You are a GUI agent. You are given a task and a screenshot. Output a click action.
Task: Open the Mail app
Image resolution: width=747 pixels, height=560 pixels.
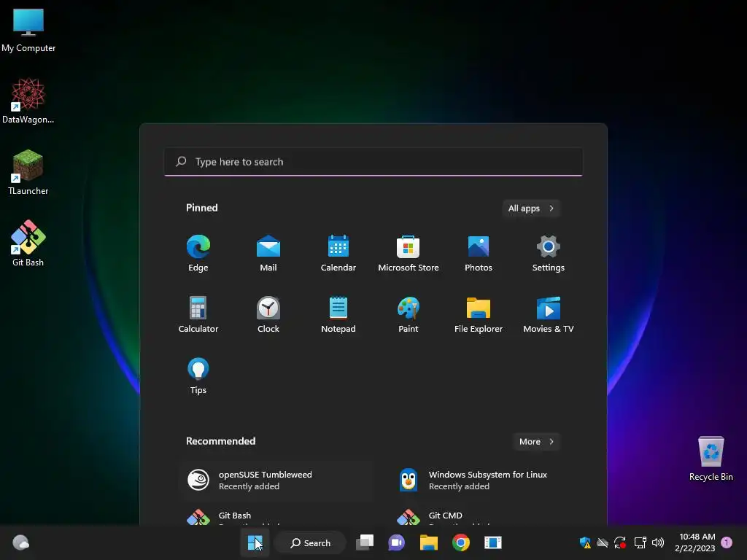pyautogui.click(x=268, y=253)
